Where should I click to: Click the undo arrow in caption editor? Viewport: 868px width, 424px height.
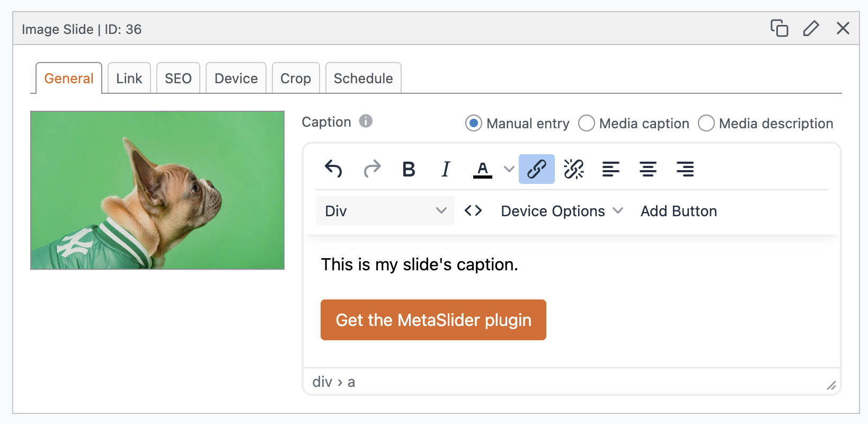[333, 169]
